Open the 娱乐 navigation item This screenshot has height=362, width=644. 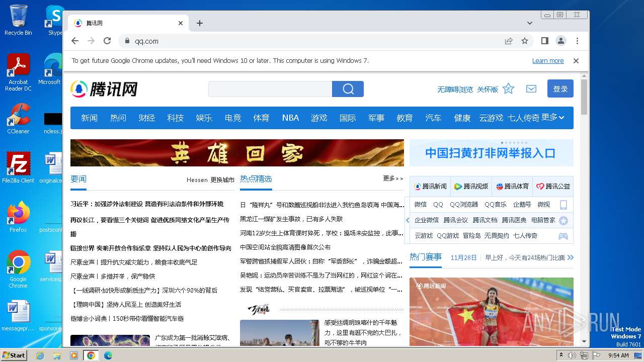point(204,118)
